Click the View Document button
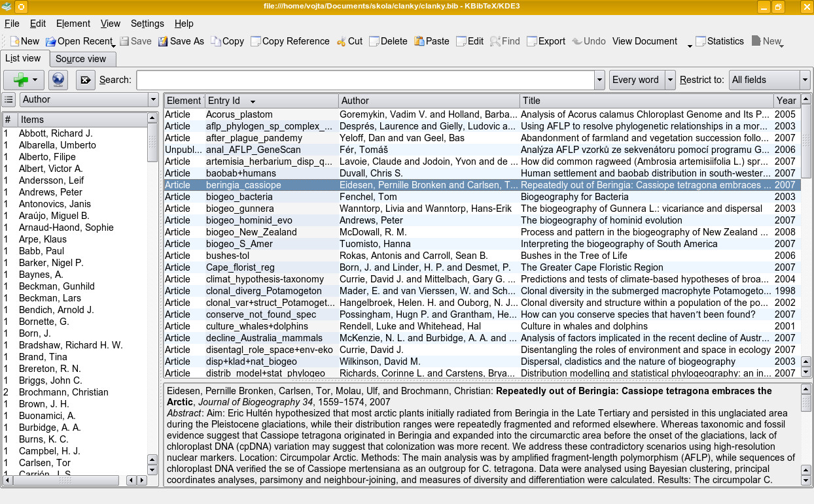 (x=645, y=41)
